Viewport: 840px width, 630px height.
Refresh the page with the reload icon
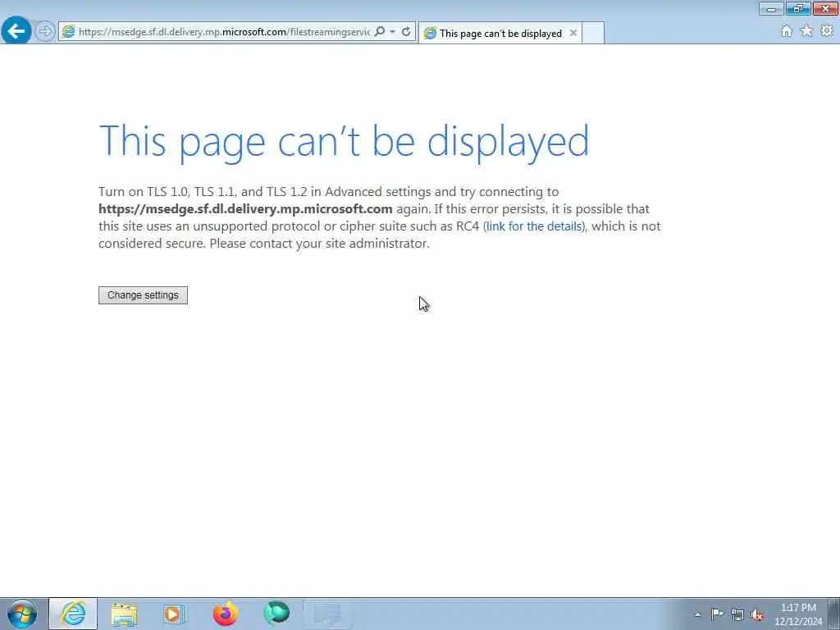click(x=406, y=32)
